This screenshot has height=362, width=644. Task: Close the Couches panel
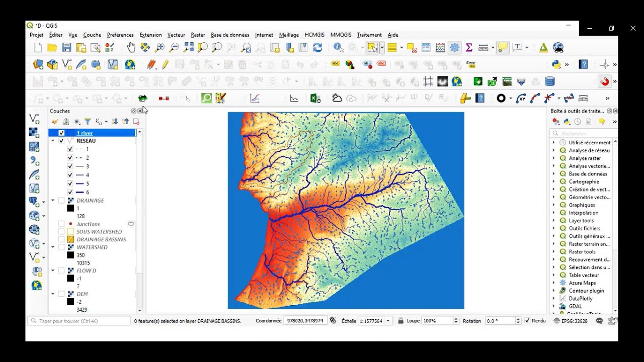click(x=140, y=111)
